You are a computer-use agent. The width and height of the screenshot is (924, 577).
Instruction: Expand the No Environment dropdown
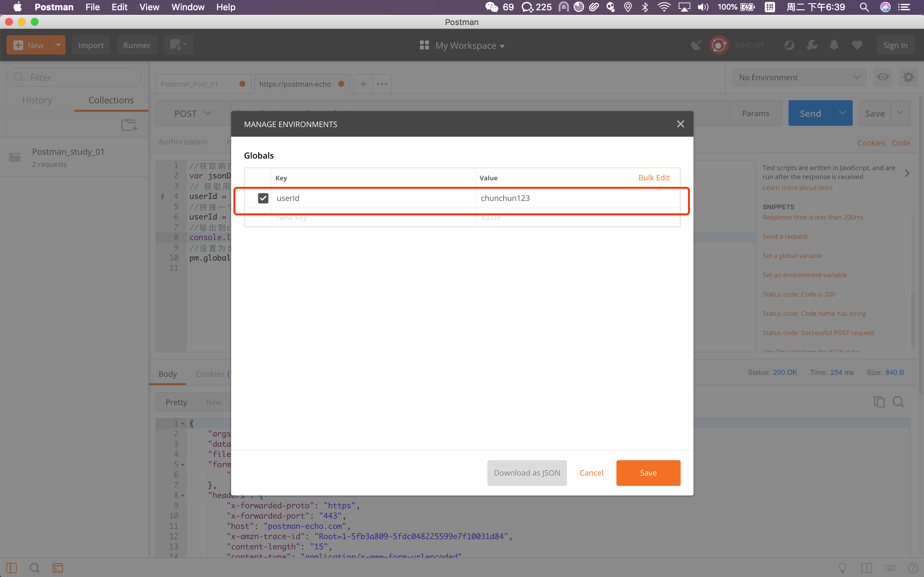tap(799, 77)
